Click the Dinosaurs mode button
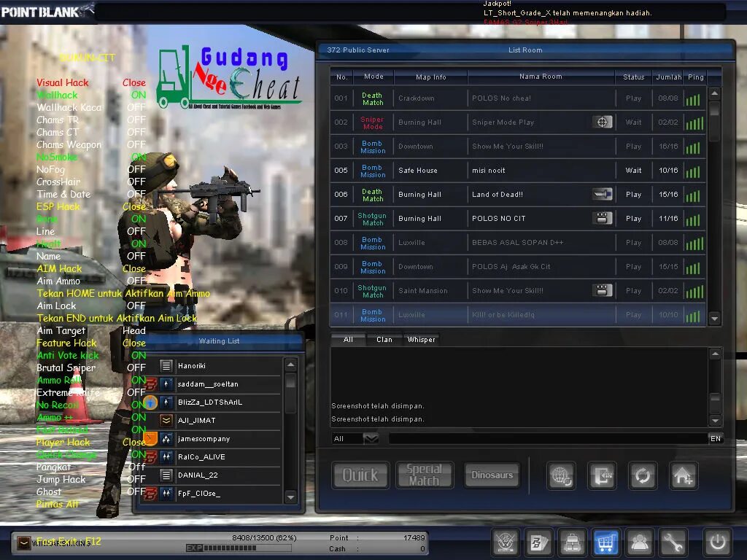This screenshot has width=747, height=560. 492,475
